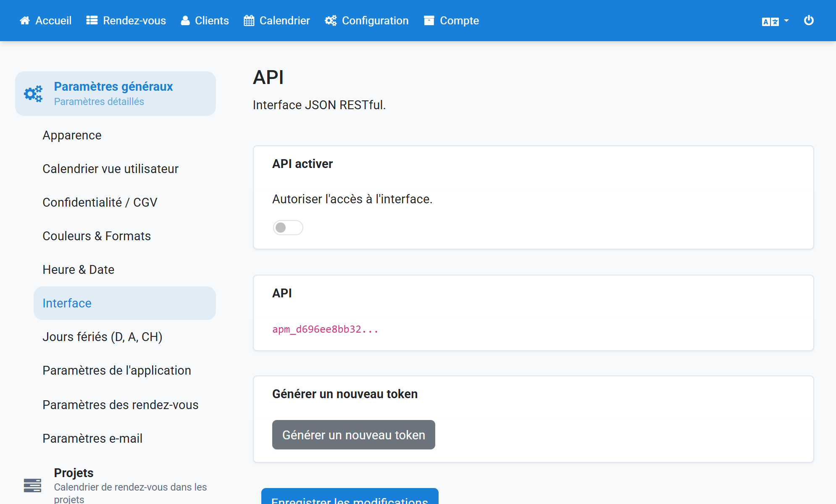This screenshot has width=836, height=504.
Task: Select Paramètres généraux section header
Action: tap(116, 94)
